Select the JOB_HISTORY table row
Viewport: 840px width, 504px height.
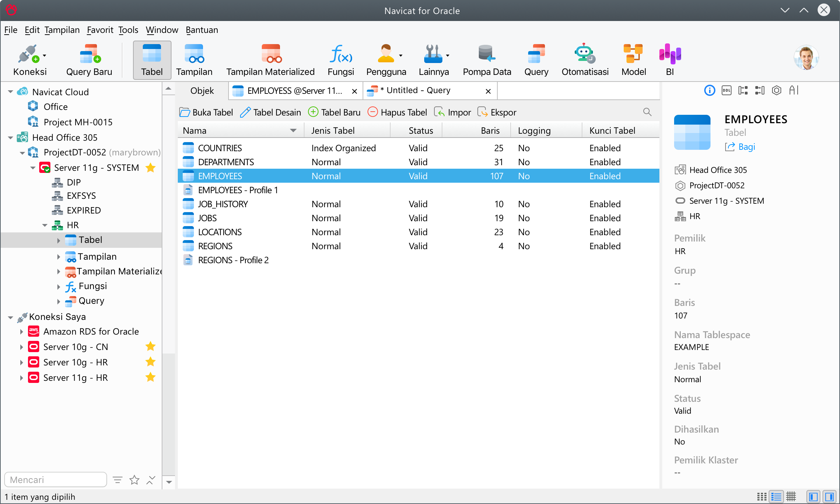(418, 204)
